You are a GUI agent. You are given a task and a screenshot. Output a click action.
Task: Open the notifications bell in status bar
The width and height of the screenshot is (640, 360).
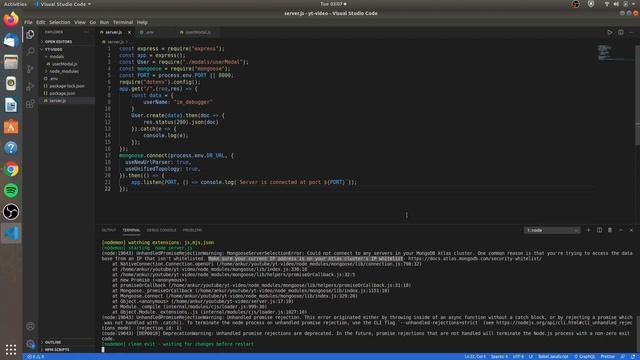point(633,357)
